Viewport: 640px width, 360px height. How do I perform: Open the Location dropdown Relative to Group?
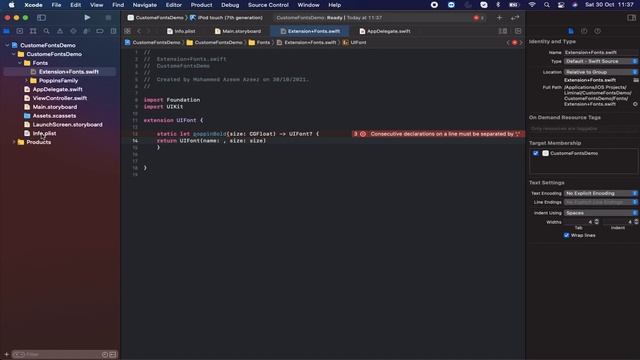pos(601,72)
